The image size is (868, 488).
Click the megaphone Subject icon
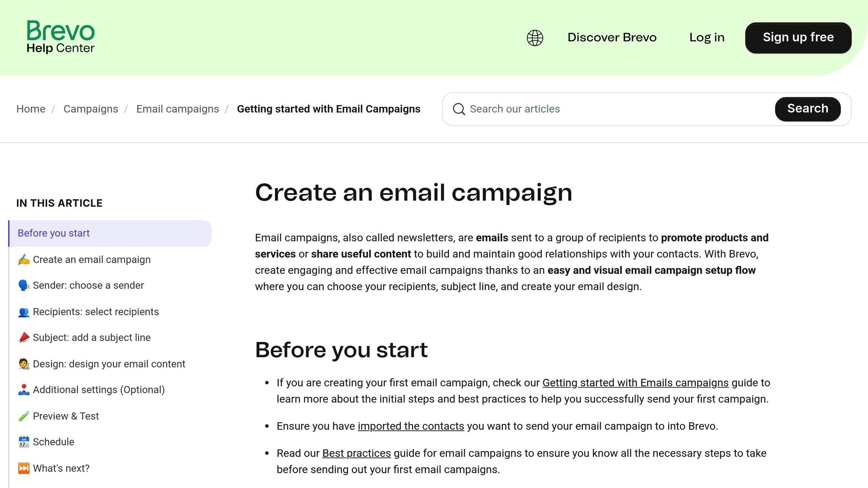coord(24,338)
